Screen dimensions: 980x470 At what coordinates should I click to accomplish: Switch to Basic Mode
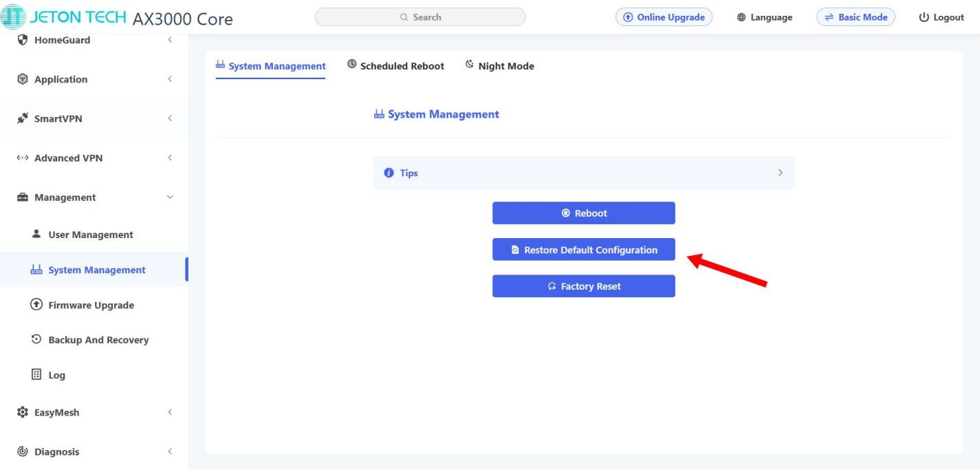click(x=856, y=17)
